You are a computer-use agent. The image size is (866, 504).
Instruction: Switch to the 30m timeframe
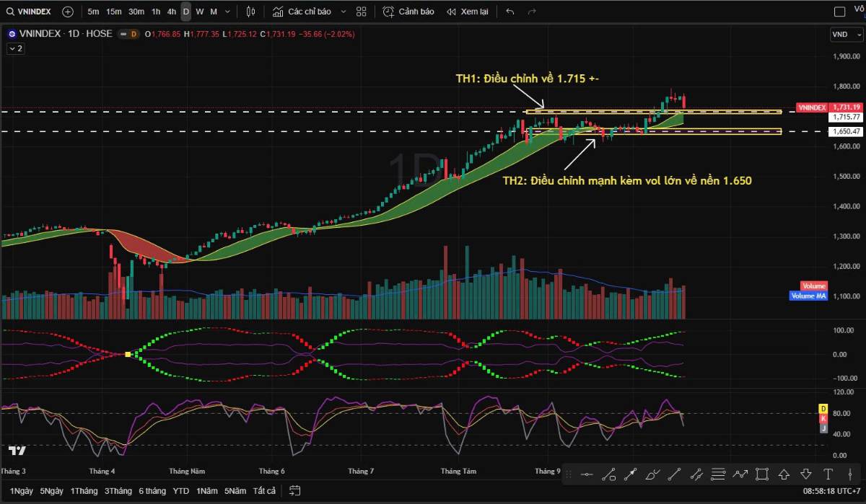coord(136,12)
